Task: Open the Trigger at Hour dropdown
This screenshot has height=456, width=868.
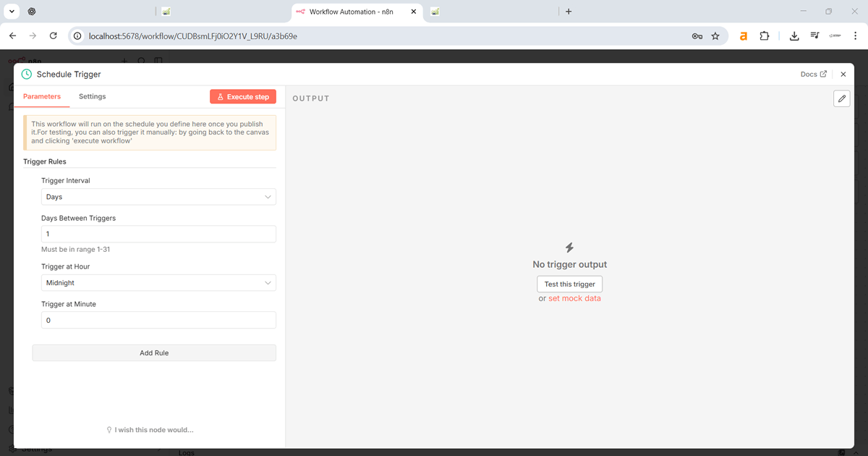Action: [158, 283]
